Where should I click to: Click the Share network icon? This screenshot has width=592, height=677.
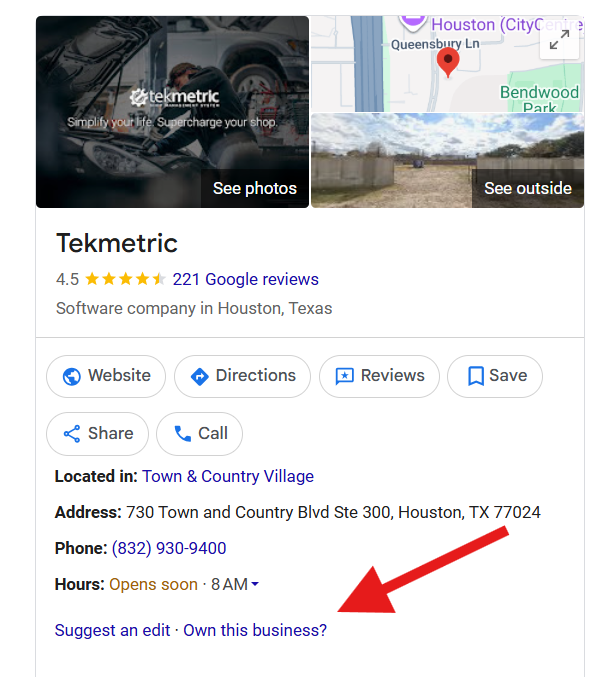pyautogui.click(x=72, y=434)
